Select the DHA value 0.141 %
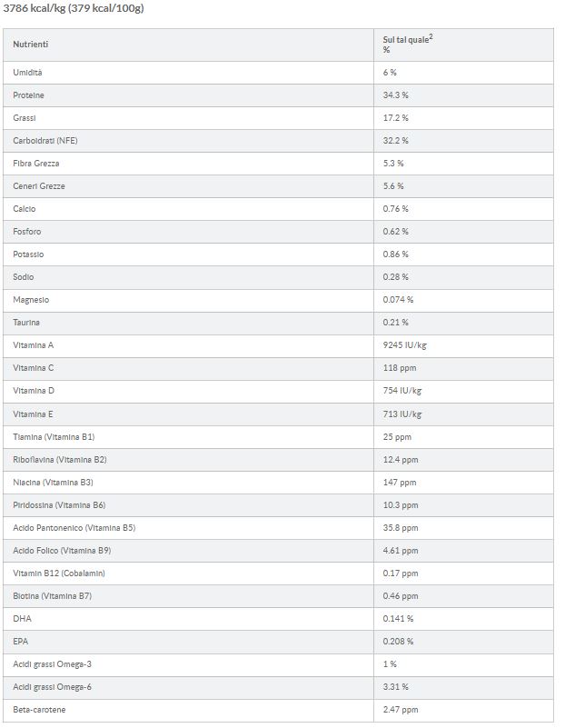 pyautogui.click(x=398, y=618)
